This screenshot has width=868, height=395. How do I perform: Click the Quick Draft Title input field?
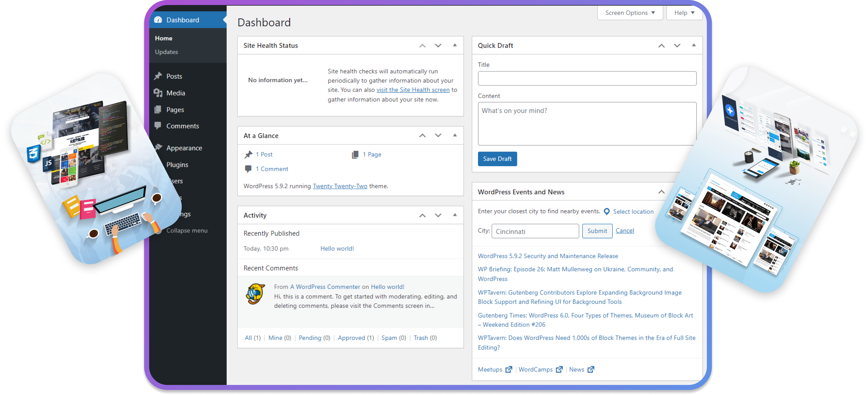click(x=587, y=78)
